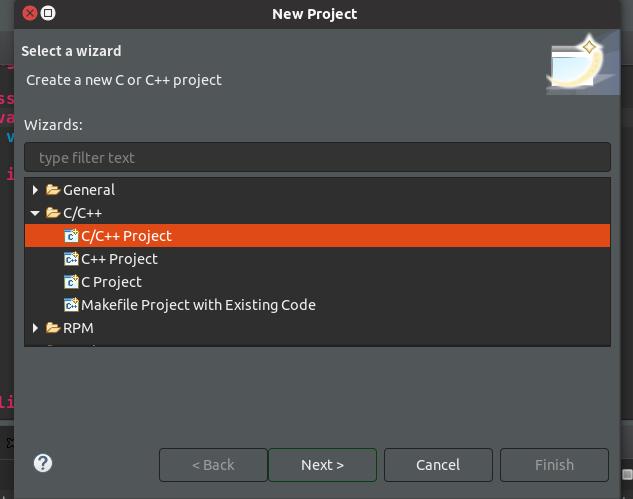The width and height of the screenshot is (633, 499).
Task: Collapse the C/C++ category arrow
Action: coord(36,213)
